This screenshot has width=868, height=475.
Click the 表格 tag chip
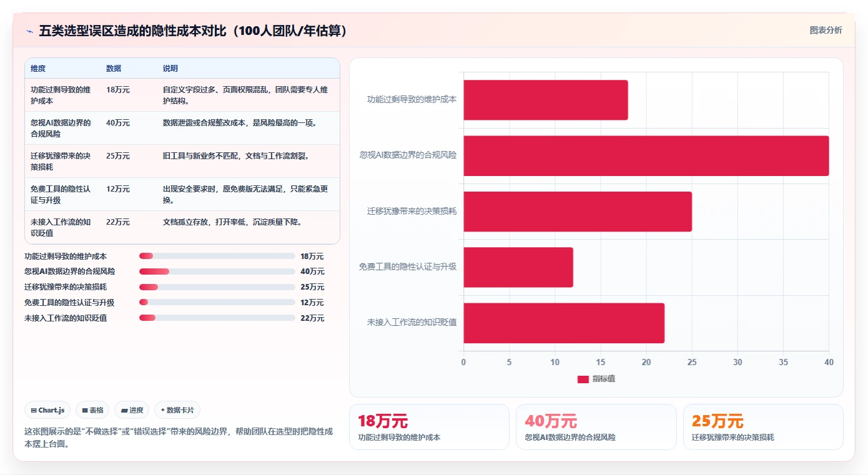pyautogui.click(x=92, y=410)
